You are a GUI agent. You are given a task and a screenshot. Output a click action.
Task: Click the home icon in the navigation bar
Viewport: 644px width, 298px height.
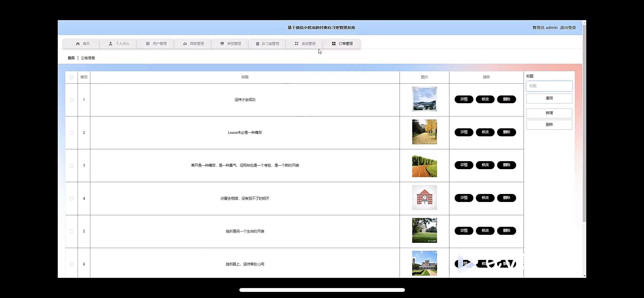[x=78, y=44]
